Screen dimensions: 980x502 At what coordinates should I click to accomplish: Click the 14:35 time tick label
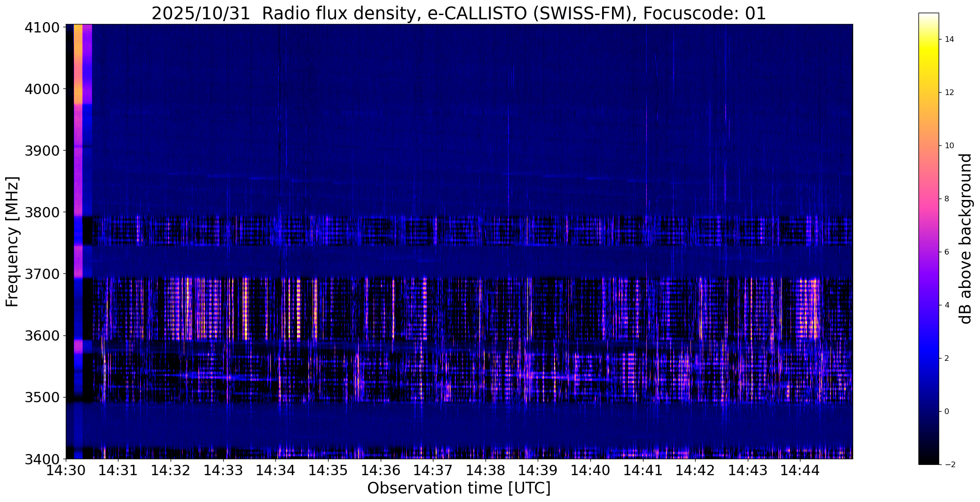(329, 470)
